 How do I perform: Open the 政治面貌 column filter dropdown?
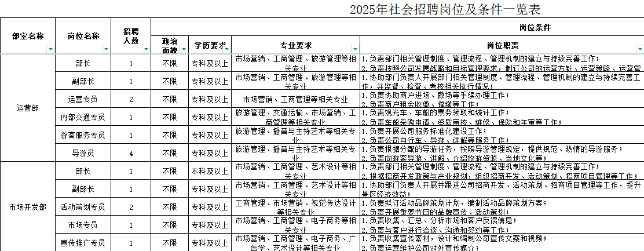pyautogui.click(x=184, y=49)
